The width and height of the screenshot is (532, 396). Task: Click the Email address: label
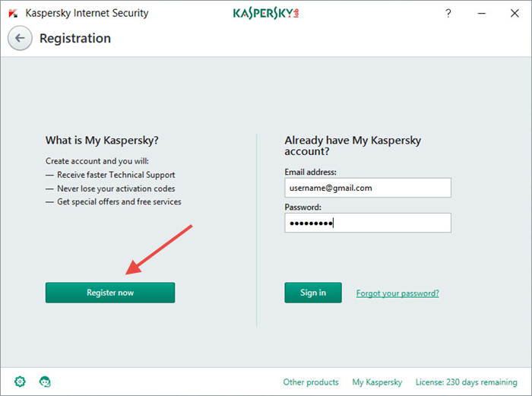point(310,172)
